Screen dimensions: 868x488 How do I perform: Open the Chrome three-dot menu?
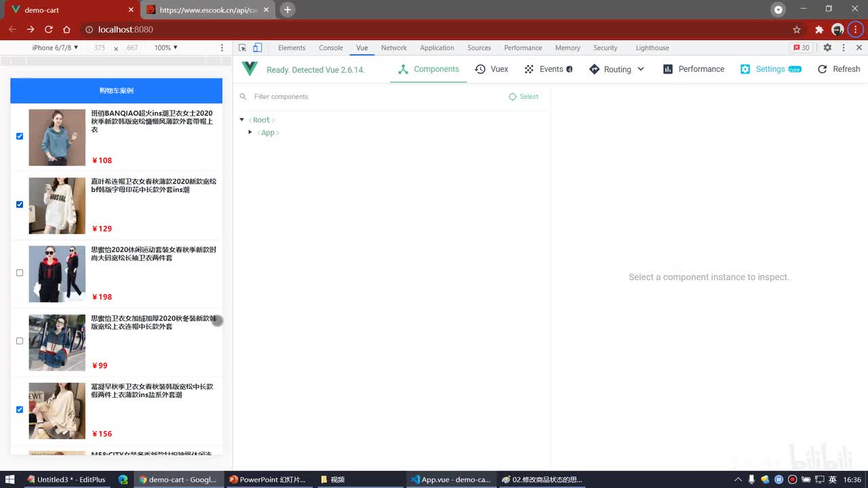[x=856, y=29]
